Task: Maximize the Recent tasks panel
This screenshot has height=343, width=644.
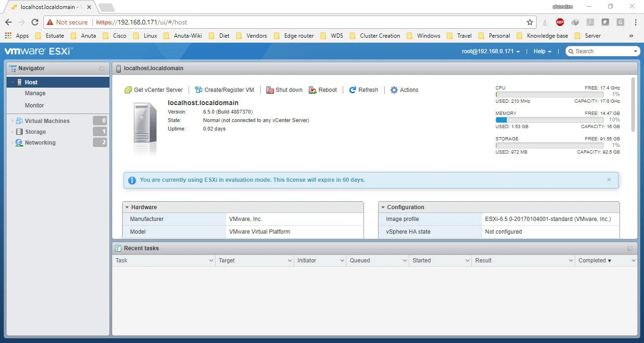Action: click(x=629, y=248)
